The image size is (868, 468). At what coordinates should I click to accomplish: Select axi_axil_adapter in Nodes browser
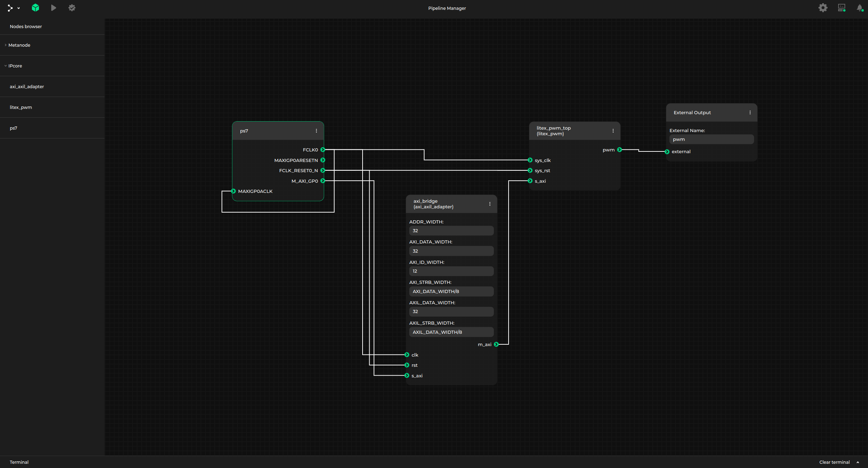(x=52, y=86)
